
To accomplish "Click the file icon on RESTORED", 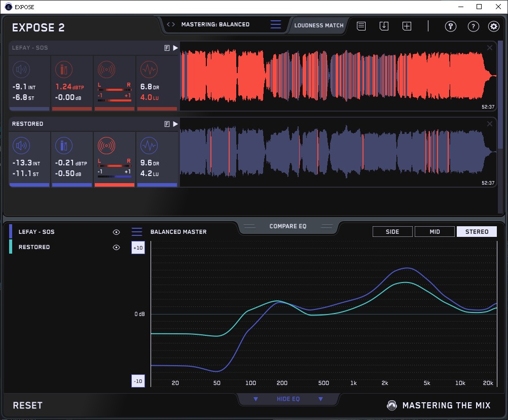I will pyautogui.click(x=167, y=124).
